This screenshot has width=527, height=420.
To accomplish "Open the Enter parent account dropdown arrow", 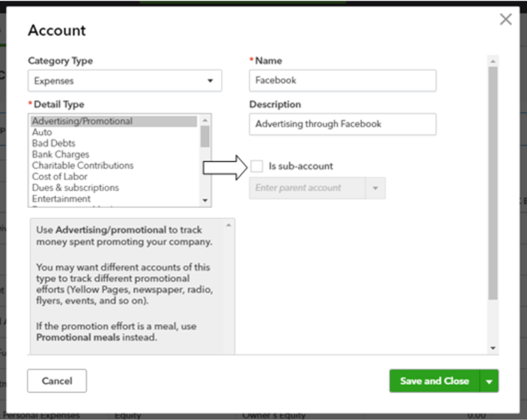I will 375,188.
